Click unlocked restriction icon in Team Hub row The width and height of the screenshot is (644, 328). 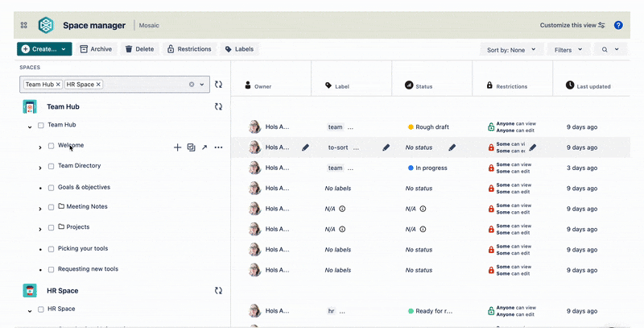[491, 127]
